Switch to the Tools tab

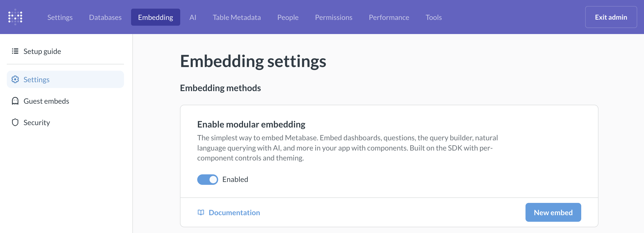click(434, 17)
